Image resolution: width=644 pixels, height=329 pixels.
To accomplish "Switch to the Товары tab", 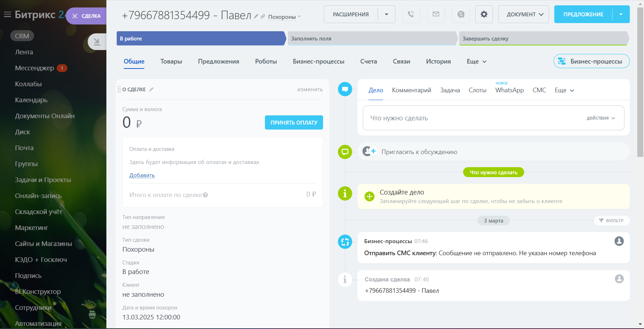I will [171, 61].
